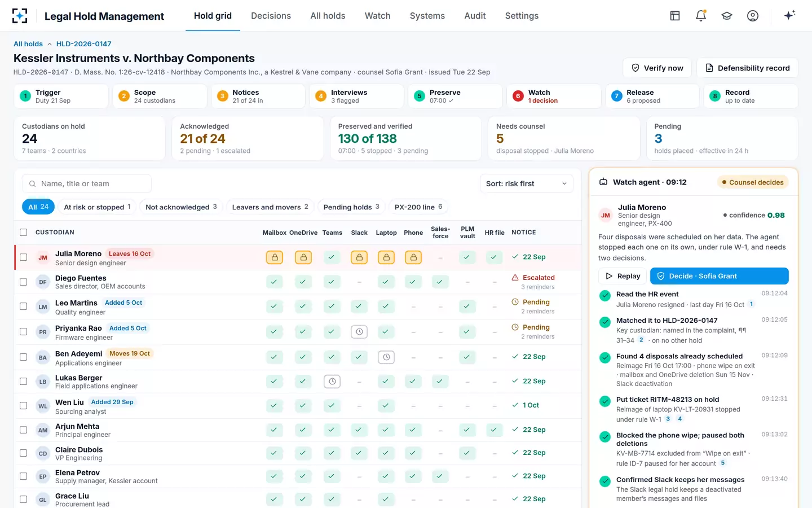Click Wen Liu's Laptop preserved check icon

[x=386, y=405]
